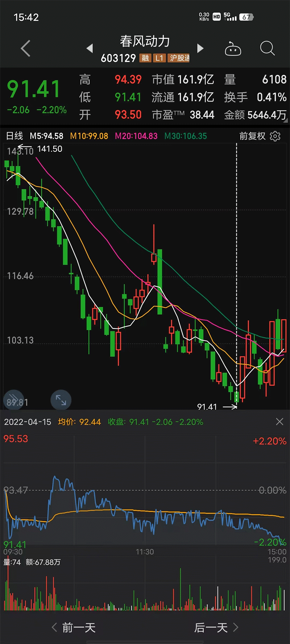
Task: Tap 199.0 volume scale label
Action: click(x=277, y=560)
